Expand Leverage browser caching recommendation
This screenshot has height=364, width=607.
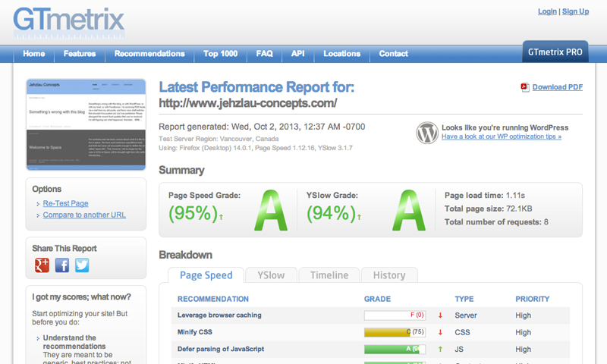[219, 315]
